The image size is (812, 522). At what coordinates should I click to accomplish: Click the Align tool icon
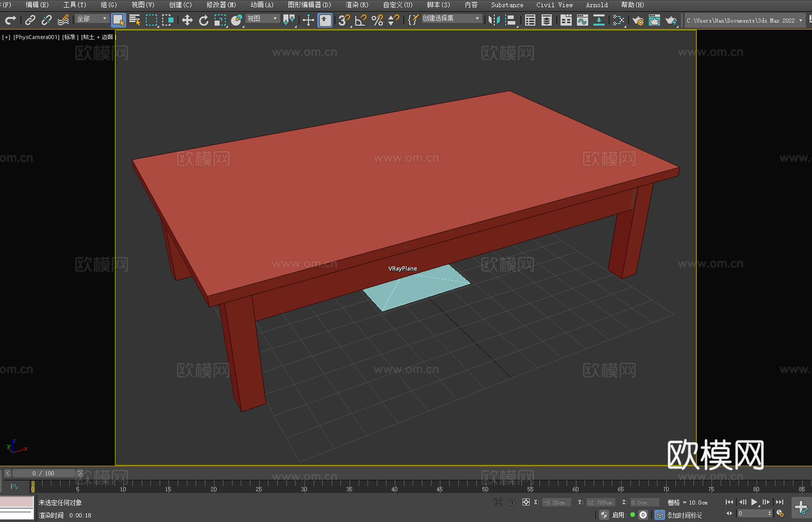pos(511,20)
